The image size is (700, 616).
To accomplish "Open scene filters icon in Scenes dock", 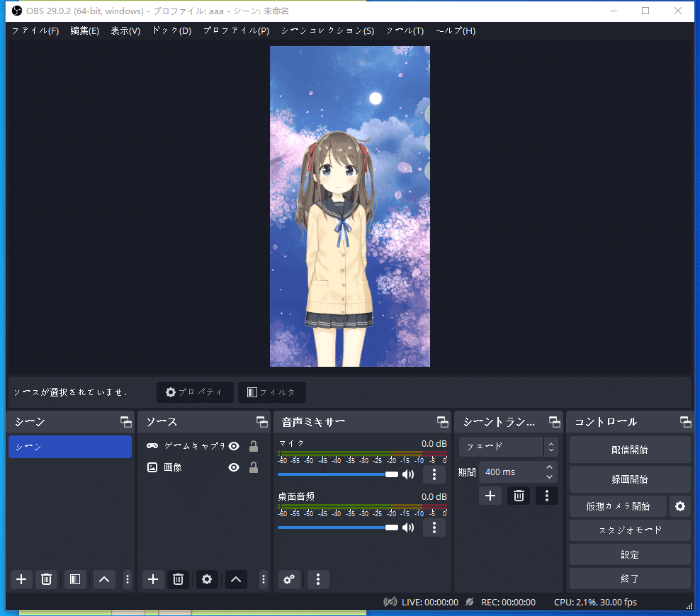I will point(75,579).
